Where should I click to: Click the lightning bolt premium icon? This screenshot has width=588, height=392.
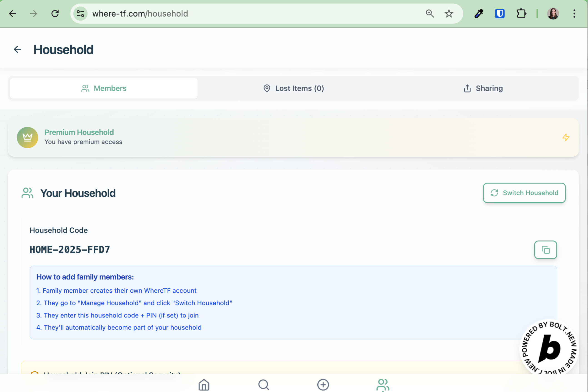tap(566, 137)
